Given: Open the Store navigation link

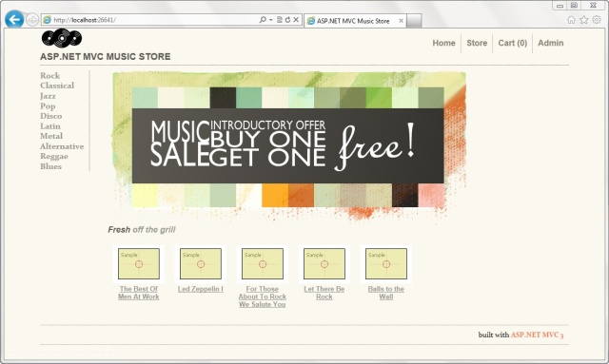Looking at the screenshot, I should click(477, 43).
